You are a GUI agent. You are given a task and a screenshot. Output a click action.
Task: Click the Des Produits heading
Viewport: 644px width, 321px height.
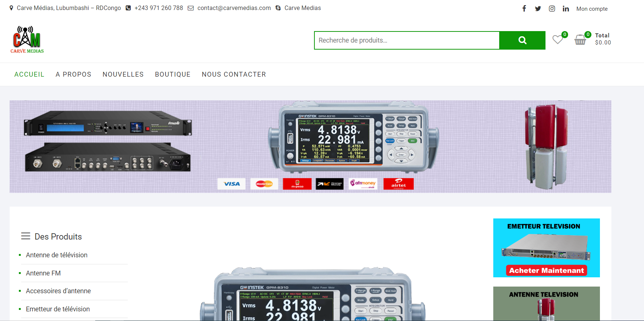pyautogui.click(x=58, y=237)
